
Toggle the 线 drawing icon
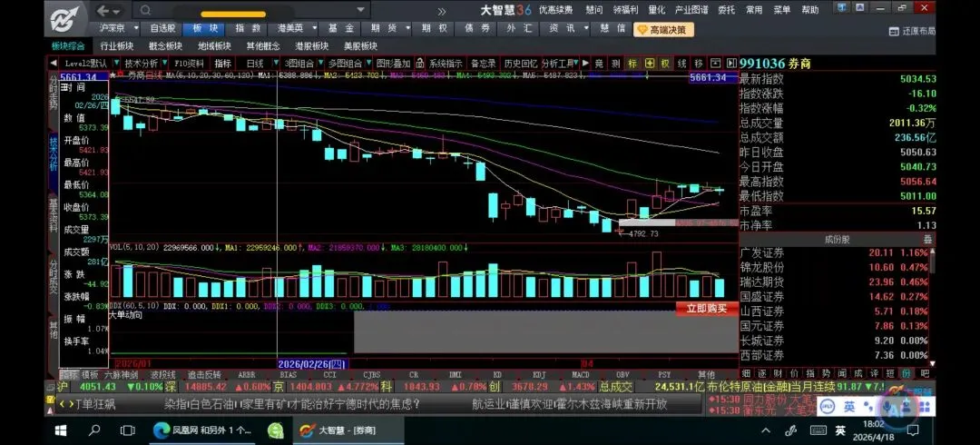click(681, 64)
